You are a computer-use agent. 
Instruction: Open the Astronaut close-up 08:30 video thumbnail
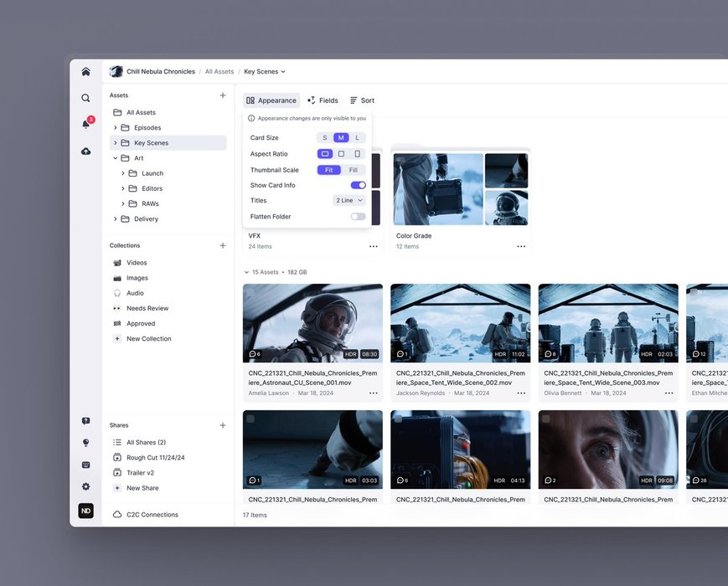[x=313, y=323]
